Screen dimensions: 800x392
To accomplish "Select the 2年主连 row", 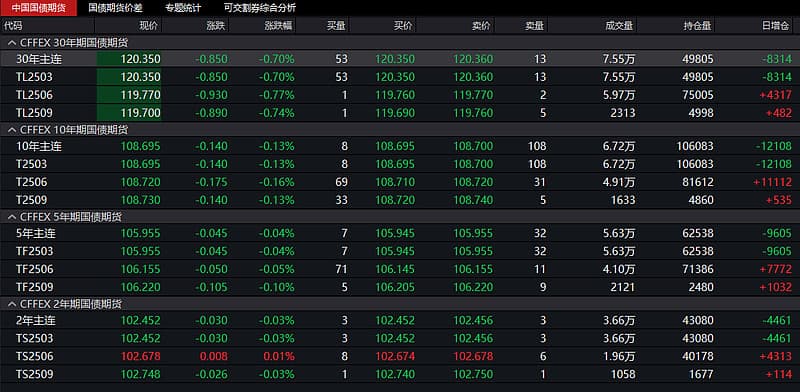I will [400, 321].
